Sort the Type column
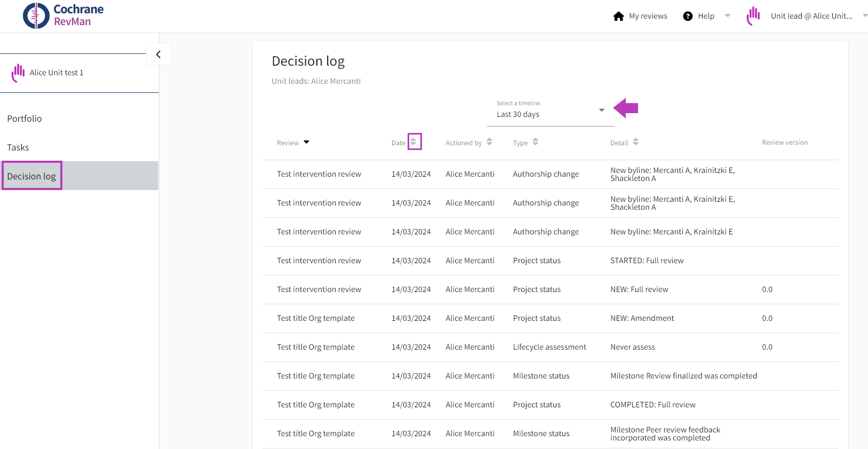The image size is (868, 449). (535, 142)
